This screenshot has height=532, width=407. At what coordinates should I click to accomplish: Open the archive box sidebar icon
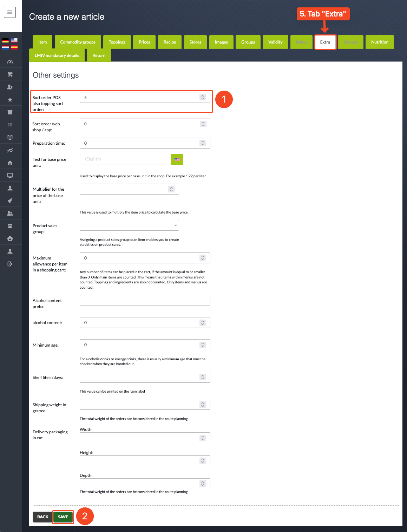[10, 112]
